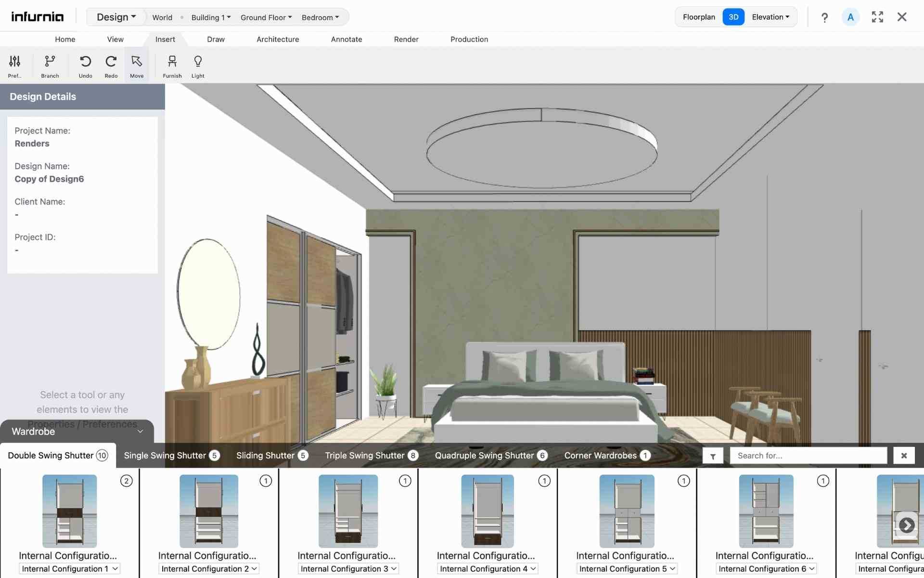Open the Ground Floor dropdown
The height and width of the screenshot is (578, 924).
(x=266, y=17)
